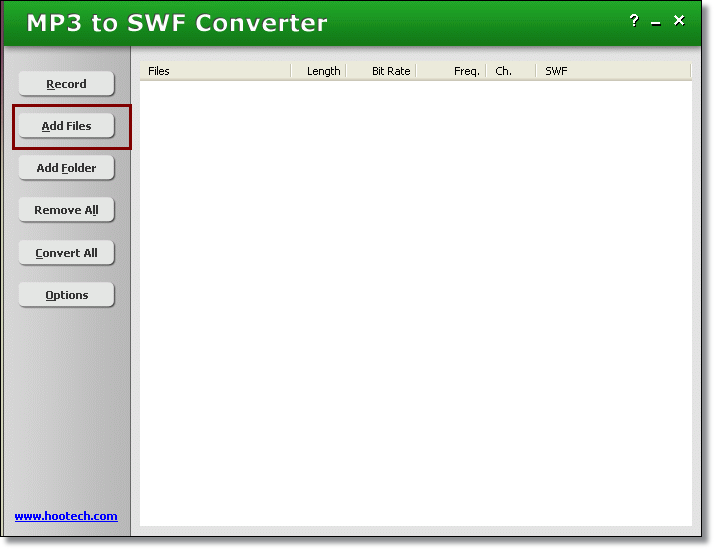Click the MP3 to SWF Converter title text
The image size is (714, 549).
click(176, 22)
